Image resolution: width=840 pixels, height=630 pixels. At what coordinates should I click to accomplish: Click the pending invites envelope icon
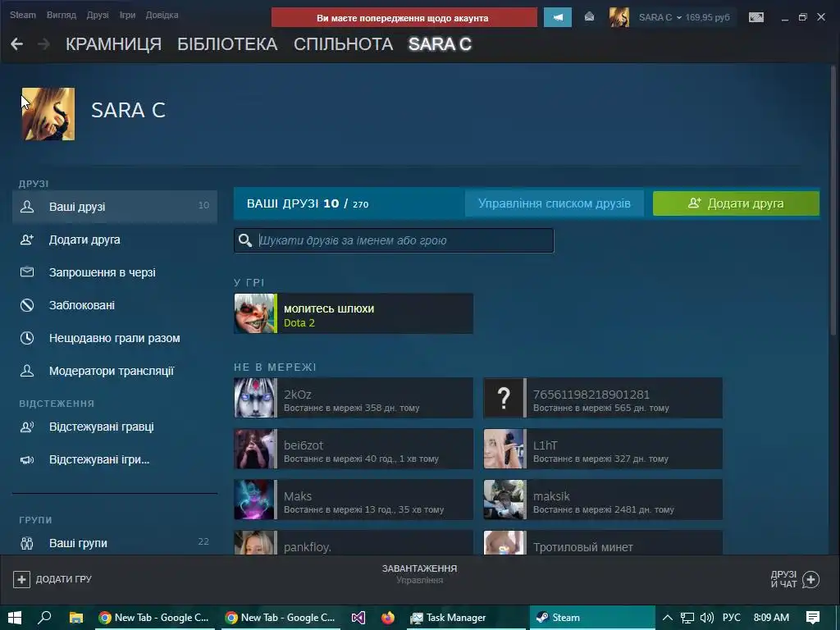27,272
